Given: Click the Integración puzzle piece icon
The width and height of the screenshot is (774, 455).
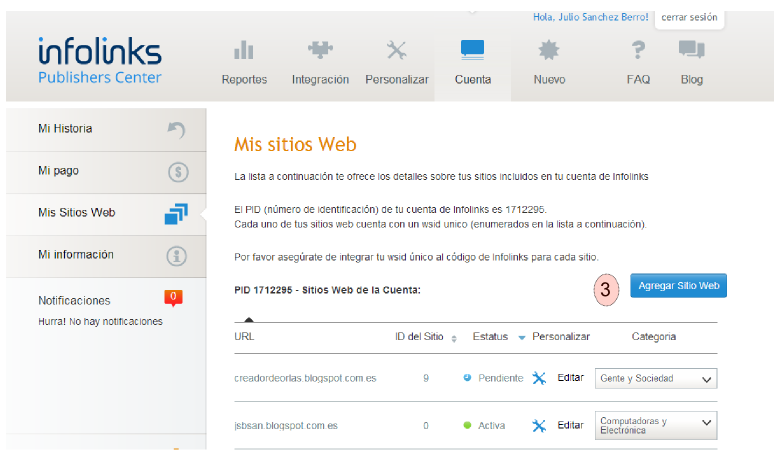Looking at the screenshot, I should (x=320, y=50).
